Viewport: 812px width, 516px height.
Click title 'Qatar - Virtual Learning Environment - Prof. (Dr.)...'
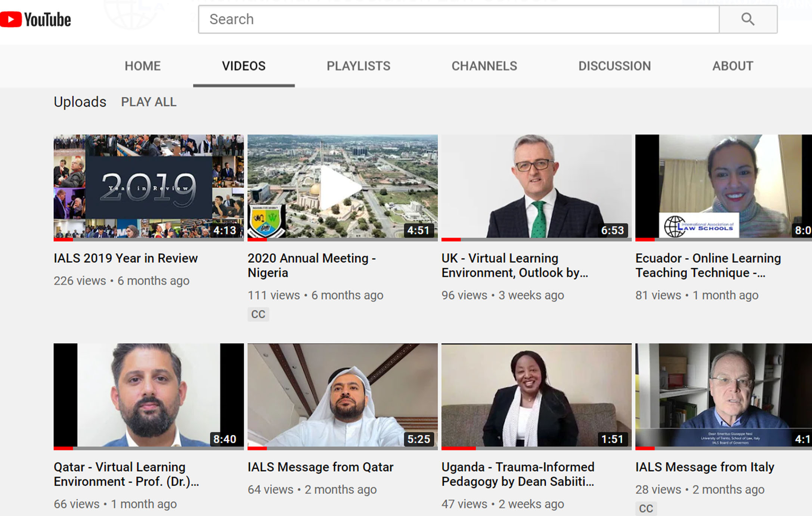point(126,474)
